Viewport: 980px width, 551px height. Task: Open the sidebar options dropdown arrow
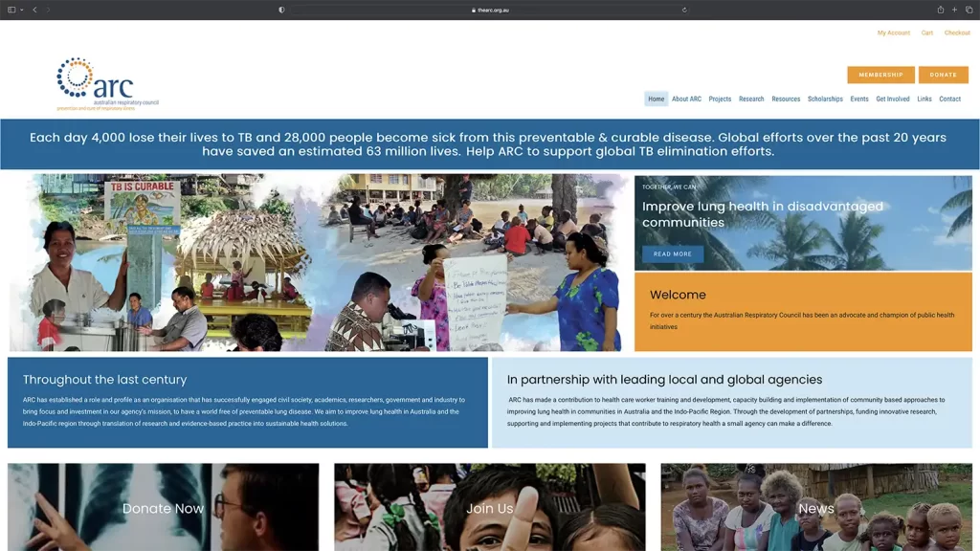point(22,10)
